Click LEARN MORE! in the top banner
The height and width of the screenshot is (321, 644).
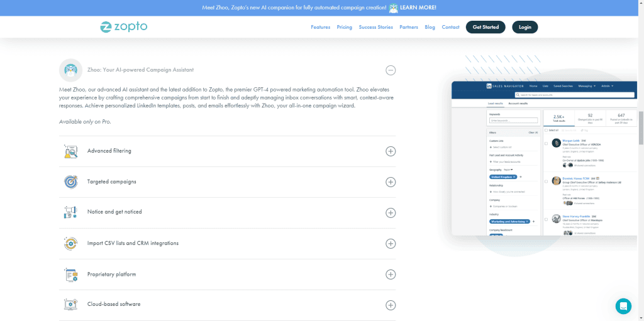coord(418,8)
